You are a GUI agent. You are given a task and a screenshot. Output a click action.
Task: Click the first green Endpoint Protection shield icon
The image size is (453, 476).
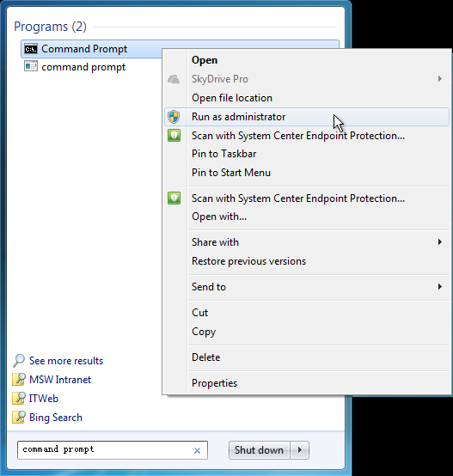pyautogui.click(x=174, y=136)
